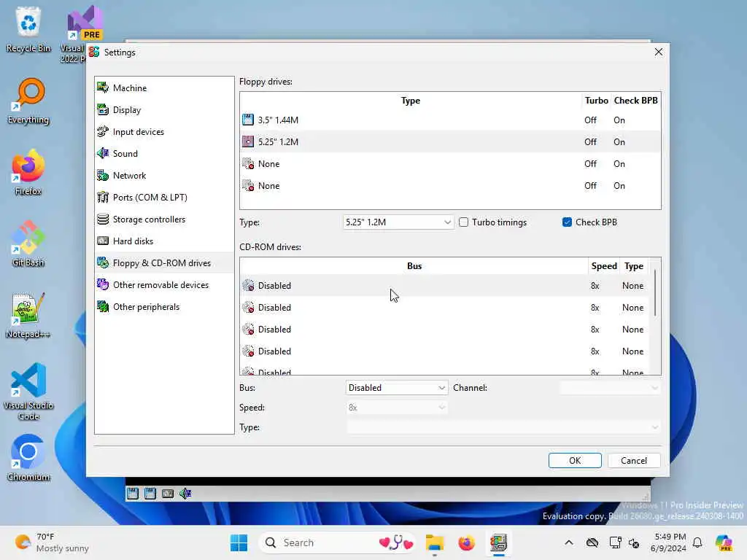This screenshot has height=560, width=747.
Task: Click hard disk status bar icon
Action: click(x=168, y=494)
